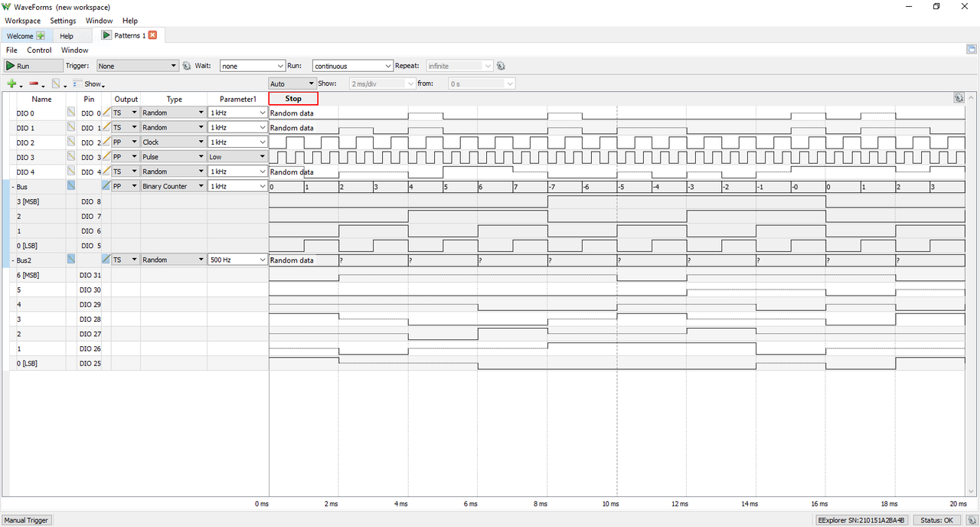Click the Stop status button
The image size is (980, 527).
click(293, 99)
